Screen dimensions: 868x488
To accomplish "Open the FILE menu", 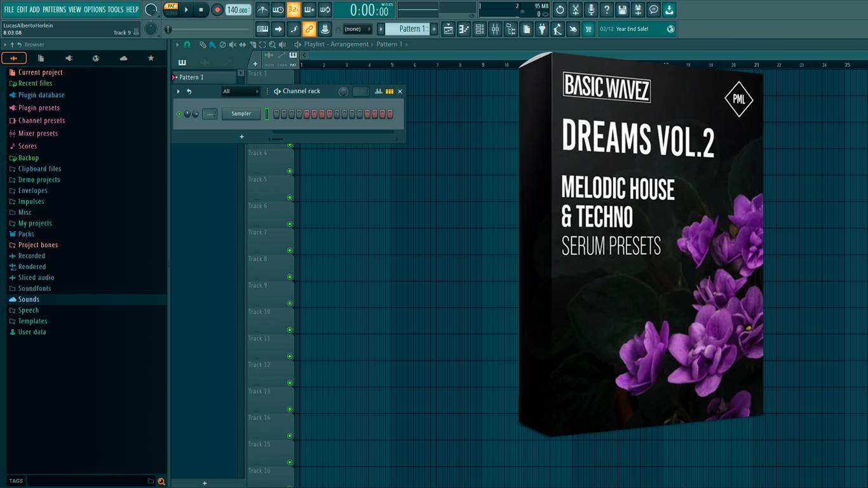I will (x=9, y=10).
